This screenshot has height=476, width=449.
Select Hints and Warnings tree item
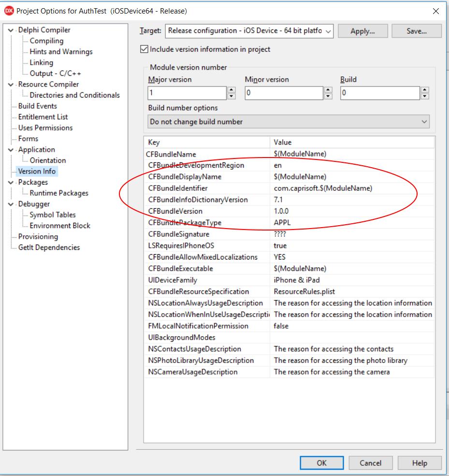click(61, 52)
